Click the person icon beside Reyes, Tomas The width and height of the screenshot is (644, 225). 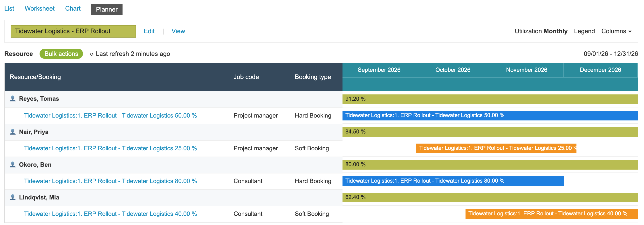click(13, 99)
